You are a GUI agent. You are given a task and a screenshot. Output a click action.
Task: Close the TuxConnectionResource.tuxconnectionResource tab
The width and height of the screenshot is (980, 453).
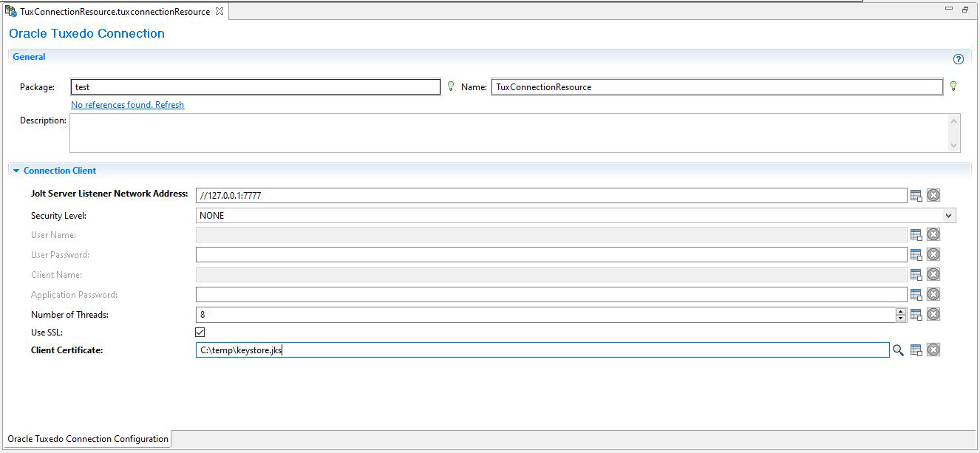[x=220, y=11]
